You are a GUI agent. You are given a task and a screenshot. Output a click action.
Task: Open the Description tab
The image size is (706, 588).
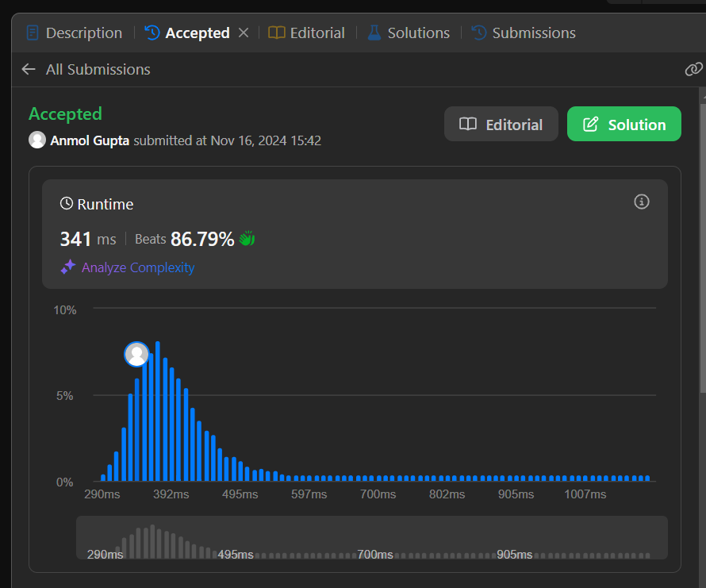pyautogui.click(x=75, y=33)
